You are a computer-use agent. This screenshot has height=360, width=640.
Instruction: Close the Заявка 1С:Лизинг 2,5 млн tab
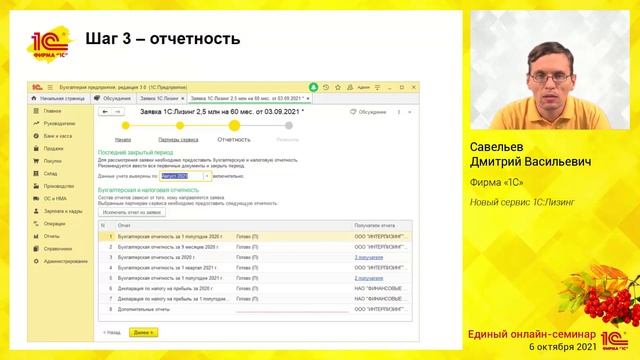pyautogui.click(x=308, y=98)
